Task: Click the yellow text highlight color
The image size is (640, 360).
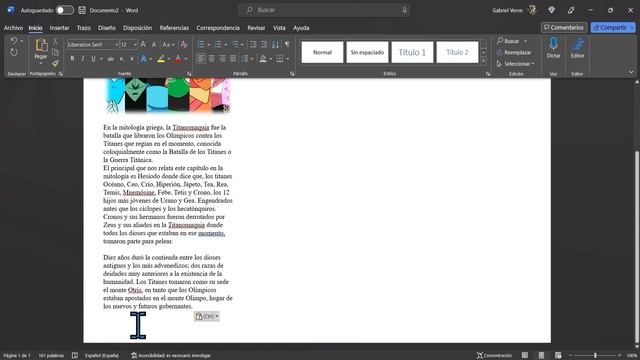Action: [161, 59]
